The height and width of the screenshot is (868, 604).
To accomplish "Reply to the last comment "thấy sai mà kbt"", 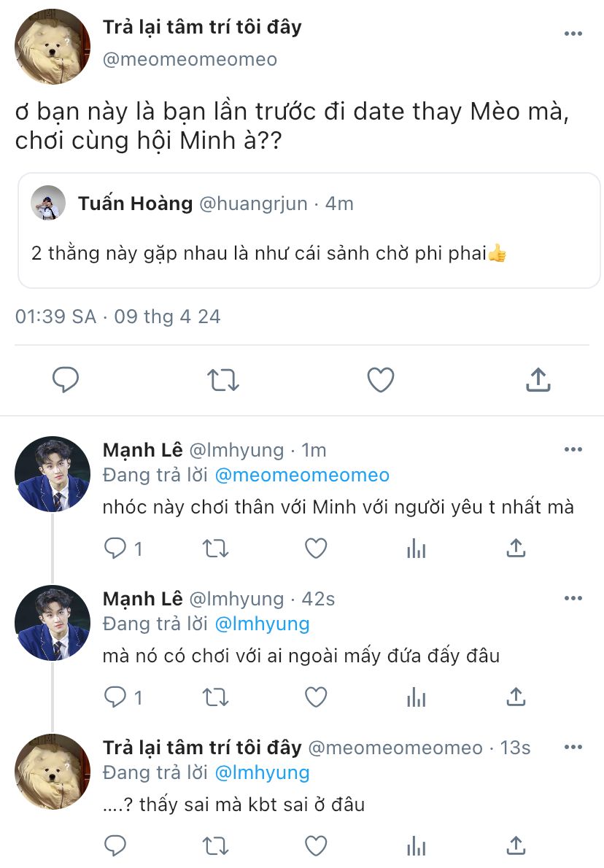I will coord(115,846).
